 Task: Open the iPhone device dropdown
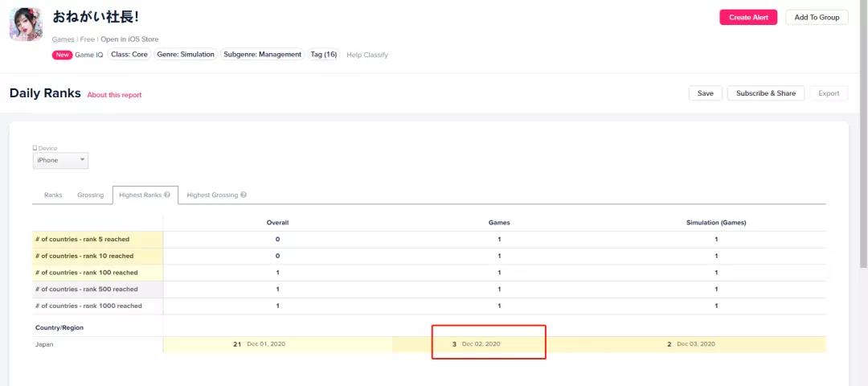60,160
